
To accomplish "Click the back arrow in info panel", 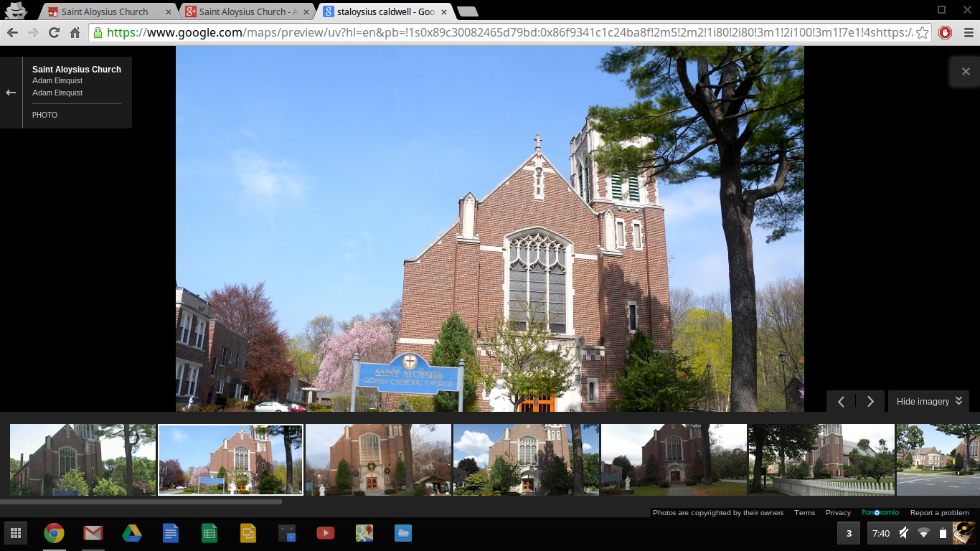I will click(x=11, y=93).
